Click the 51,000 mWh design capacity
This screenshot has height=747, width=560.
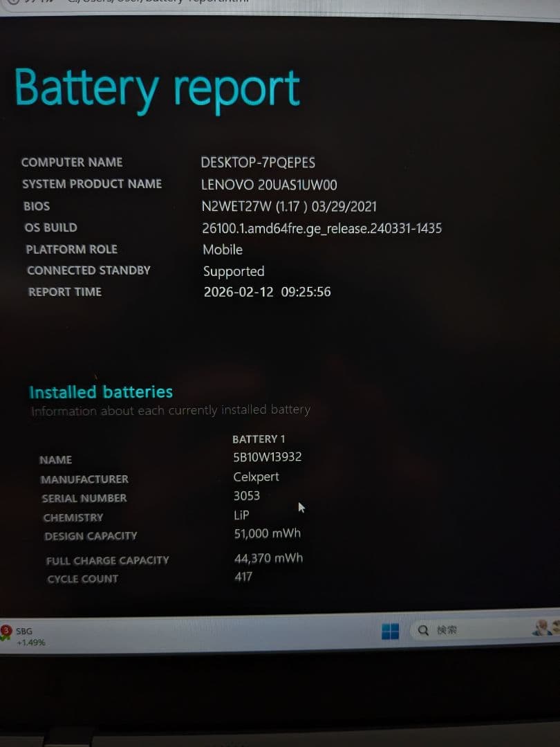pos(268,533)
